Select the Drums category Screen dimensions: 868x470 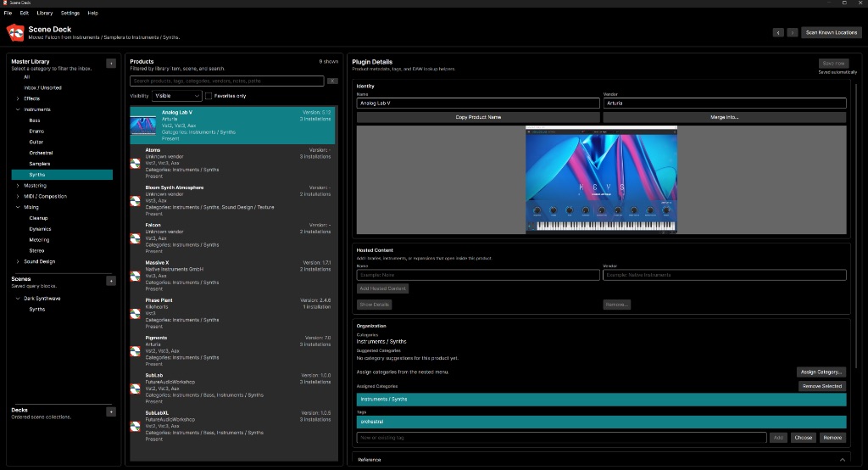pyautogui.click(x=36, y=131)
